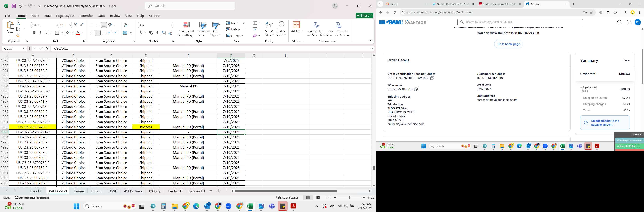This screenshot has height=212, width=644.
Task: Copy PO number US-Q3-25-01488-P icon
Action: coord(416,89)
